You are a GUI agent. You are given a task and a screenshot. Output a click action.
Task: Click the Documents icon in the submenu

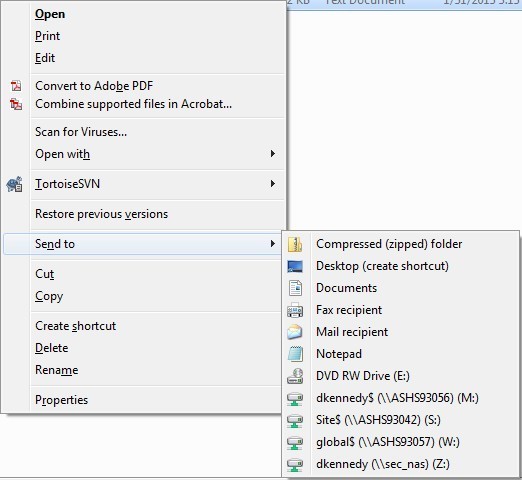click(x=295, y=288)
